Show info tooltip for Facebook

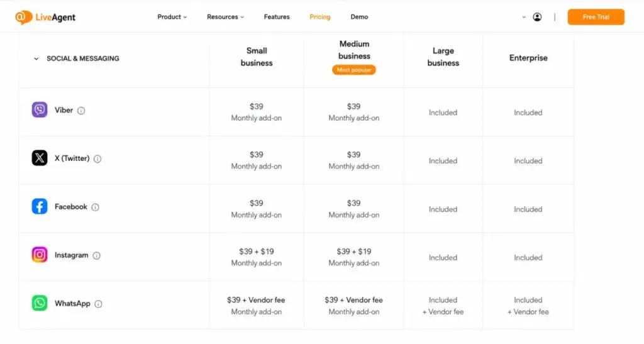pos(96,208)
